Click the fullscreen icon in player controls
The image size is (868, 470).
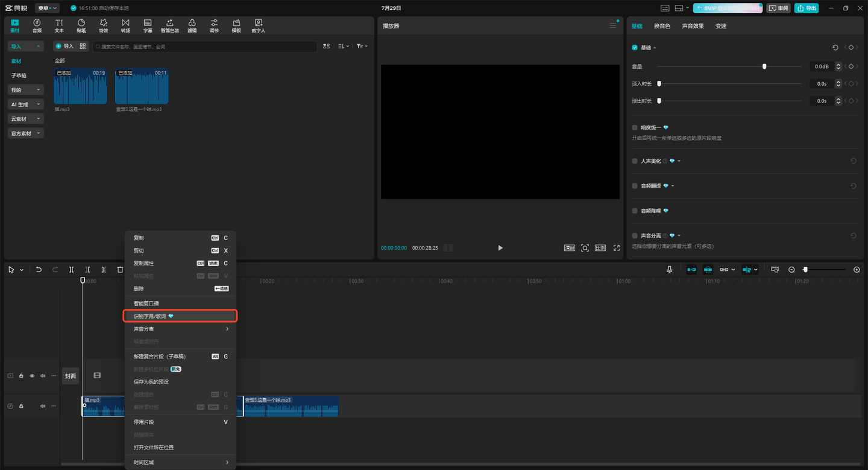(617, 248)
